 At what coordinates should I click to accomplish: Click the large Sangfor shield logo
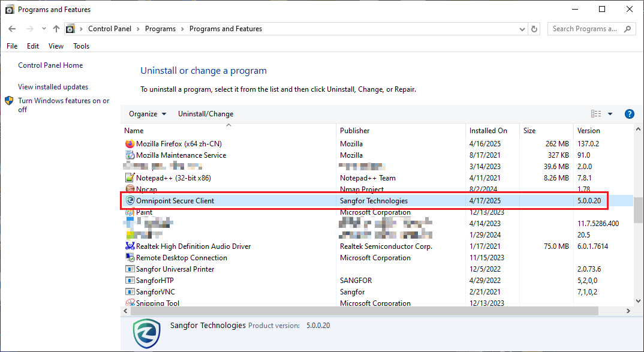tap(147, 333)
